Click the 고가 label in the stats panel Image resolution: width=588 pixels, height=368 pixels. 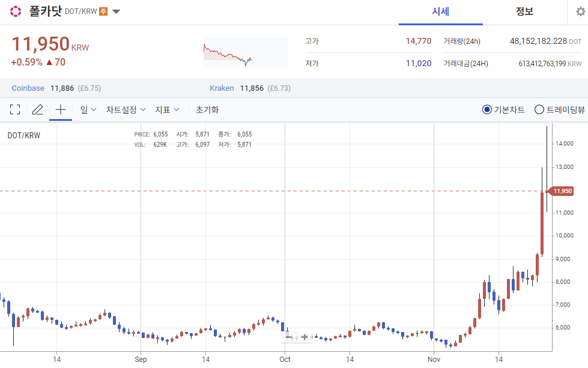(x=312, y=41)
